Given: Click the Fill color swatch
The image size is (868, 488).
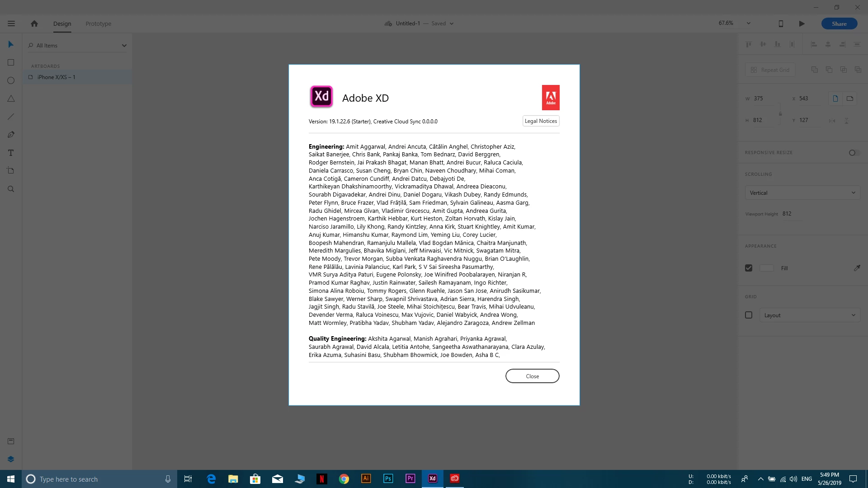Looking at the screenshot, I should coord(767,268).
